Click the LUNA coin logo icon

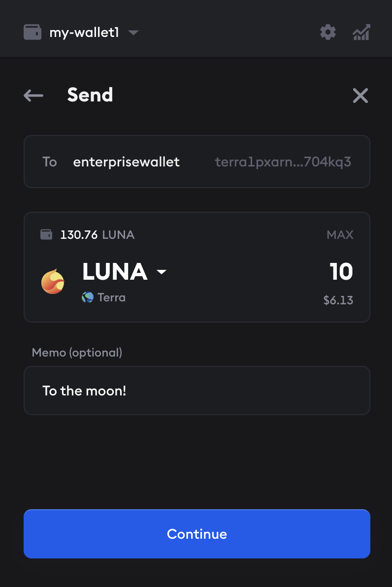pyautogui.click(x=53, y=282)
